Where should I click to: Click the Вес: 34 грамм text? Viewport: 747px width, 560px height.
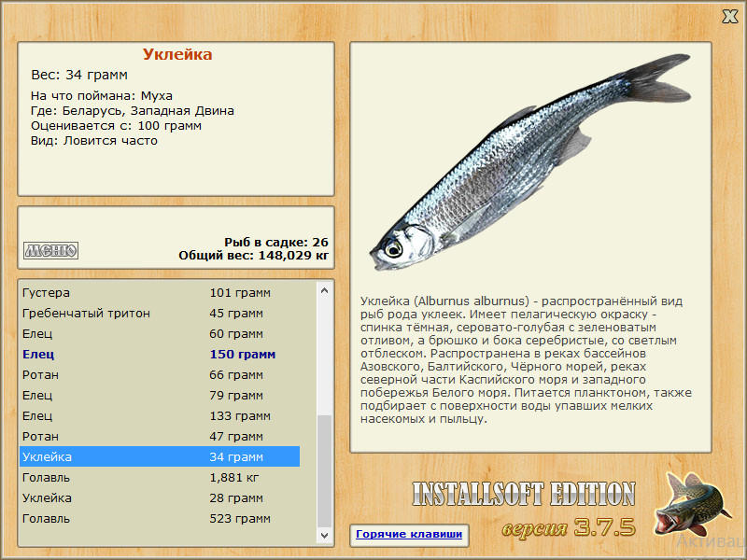click(x=79, y=76)
